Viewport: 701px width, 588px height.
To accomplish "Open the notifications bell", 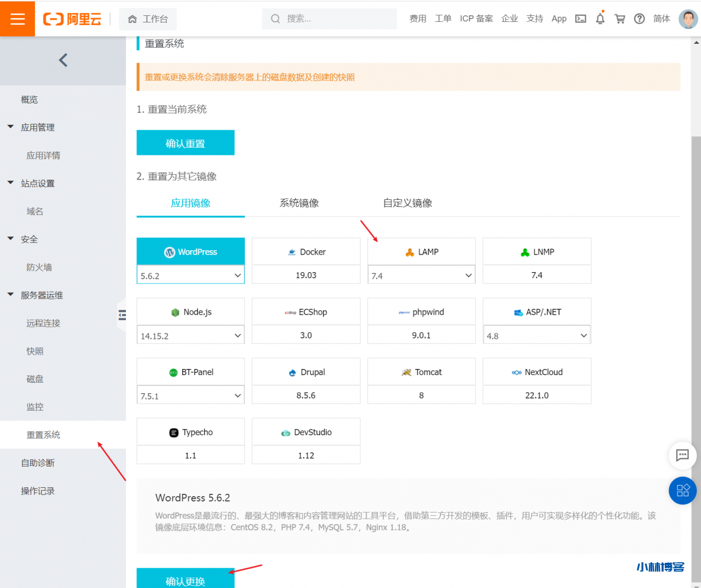I will [600, 19].
